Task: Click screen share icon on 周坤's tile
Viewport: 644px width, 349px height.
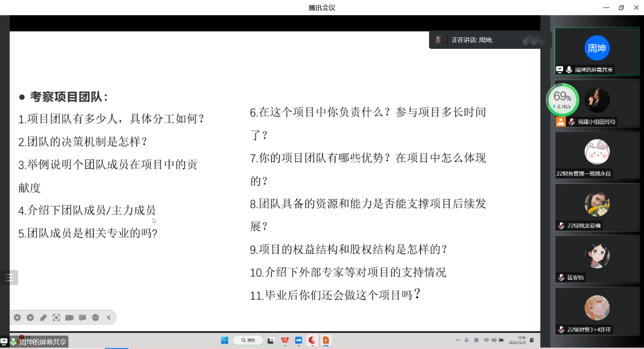Action: coord(560,70)
